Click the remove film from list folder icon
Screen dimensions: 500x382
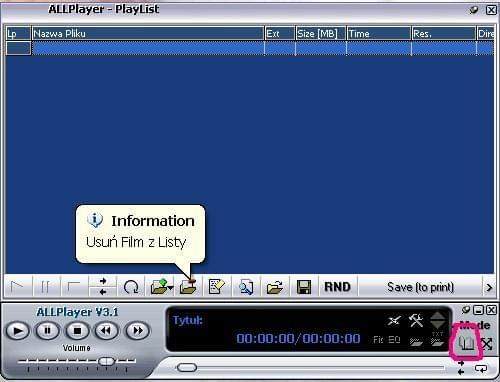[x=188, y=287]
